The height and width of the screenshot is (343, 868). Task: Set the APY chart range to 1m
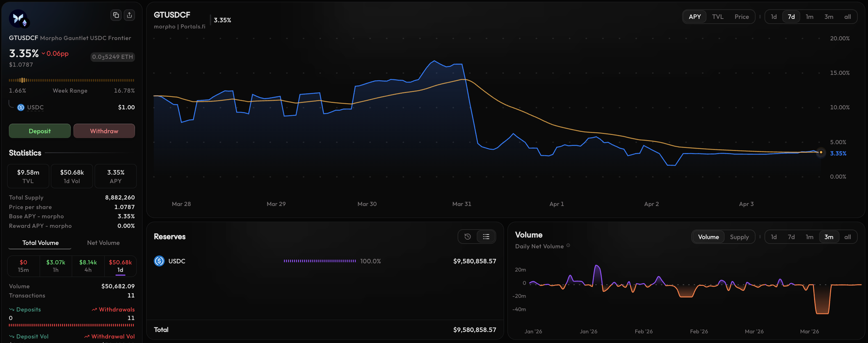[x=809, y=17]
